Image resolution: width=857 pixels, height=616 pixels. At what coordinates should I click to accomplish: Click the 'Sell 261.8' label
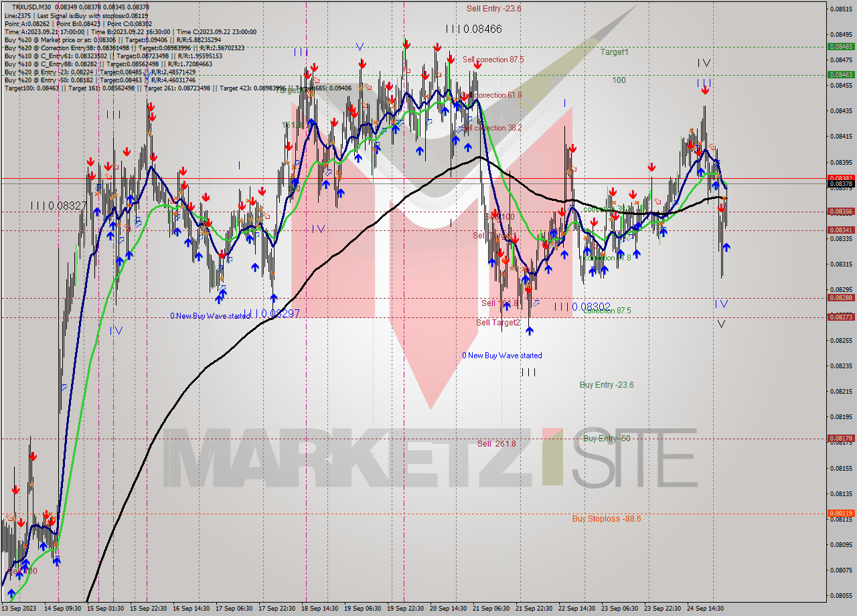point(496,444)
